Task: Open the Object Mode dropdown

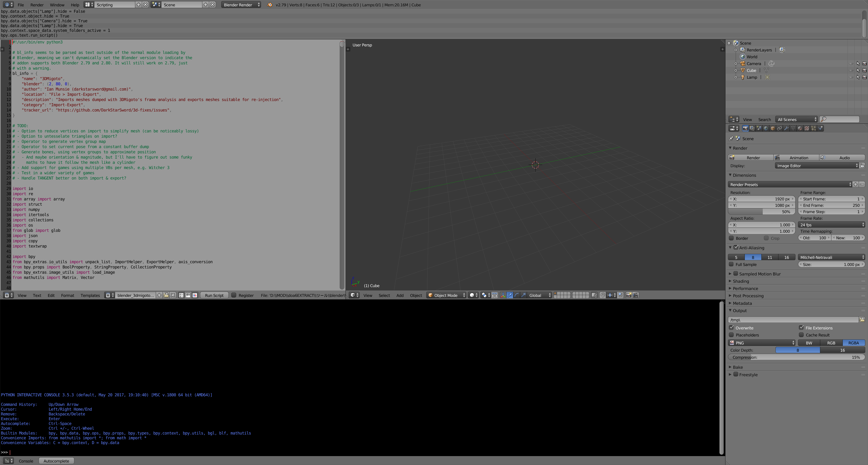Action: tap(446, 295)
